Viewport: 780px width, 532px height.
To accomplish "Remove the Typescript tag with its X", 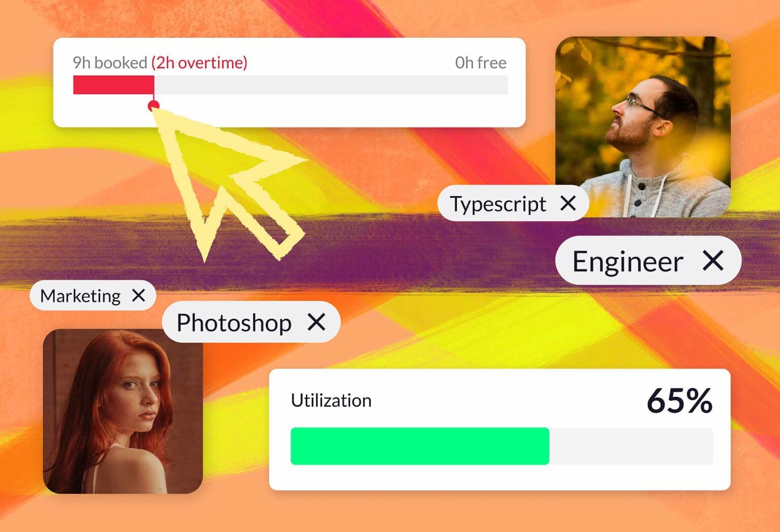I will [x=568, y=204].
